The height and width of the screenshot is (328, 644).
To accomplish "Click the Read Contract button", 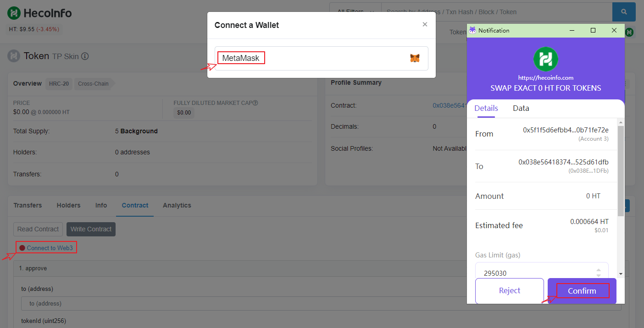I will [38, 229].
